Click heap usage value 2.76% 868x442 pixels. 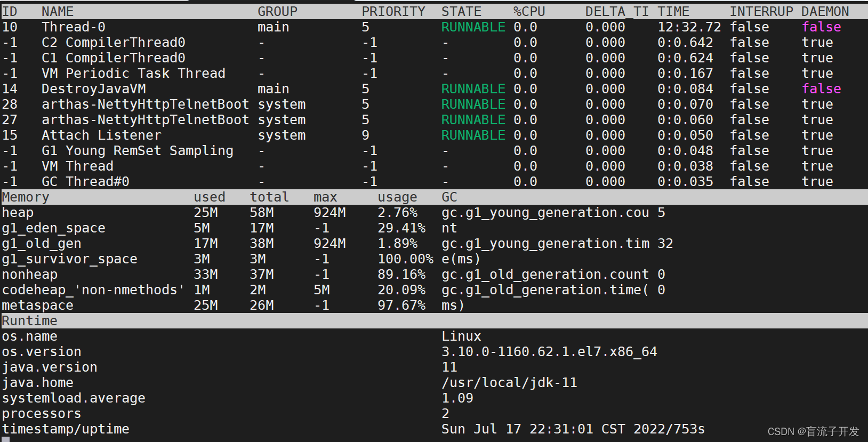coord(397,212)
